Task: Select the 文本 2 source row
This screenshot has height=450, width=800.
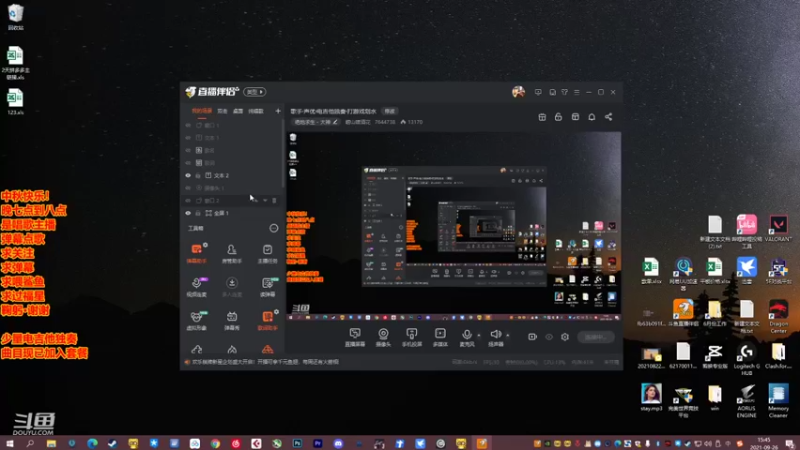Action: 232,176
